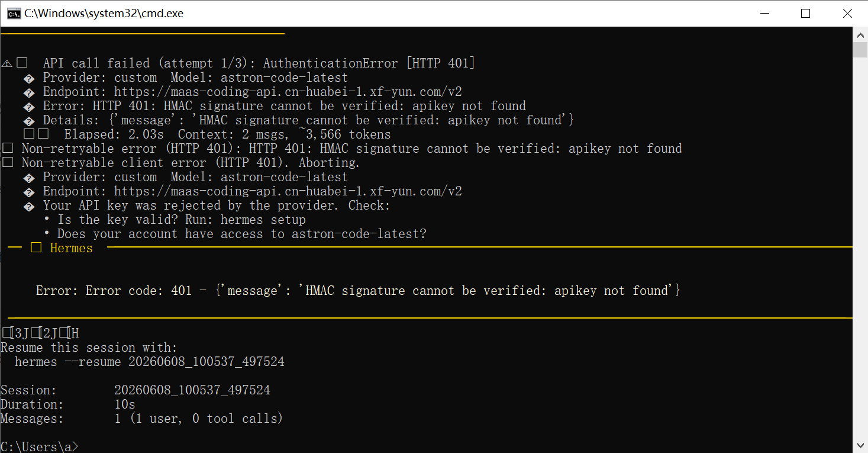The image size is (868, 453).
Task: Maximize the cmd.exe window
Action: [806, 13]
